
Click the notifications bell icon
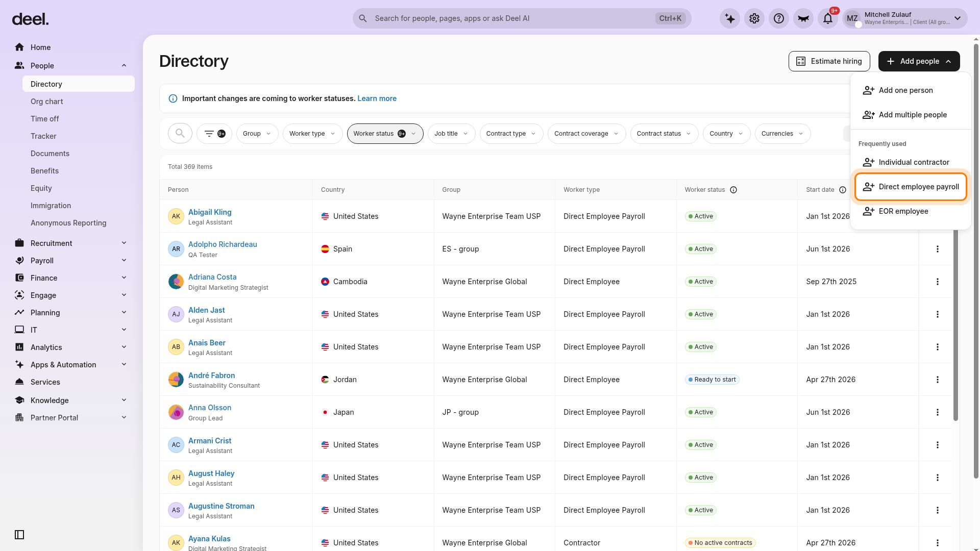coord(828,18)
